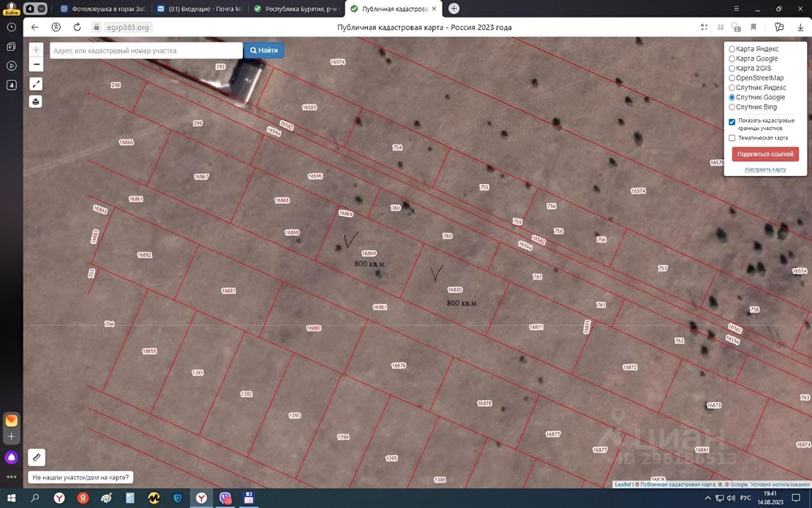Go back with the browser back arrow
Viewport: 812px width, 508px height.
[x=35, y=27]
